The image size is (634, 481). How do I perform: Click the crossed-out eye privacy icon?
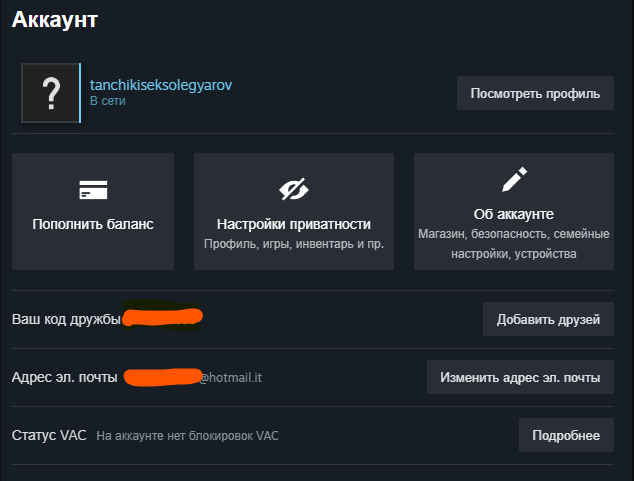pyautogui.click(x=294, y=189)
